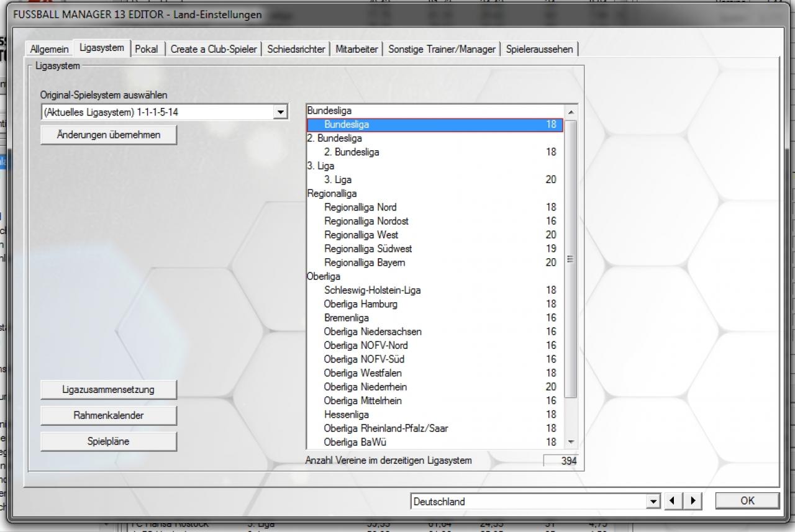Screen dimensions: 795x532
Task: Go to the Schiedsrichter tab
Action: (296, 49)
